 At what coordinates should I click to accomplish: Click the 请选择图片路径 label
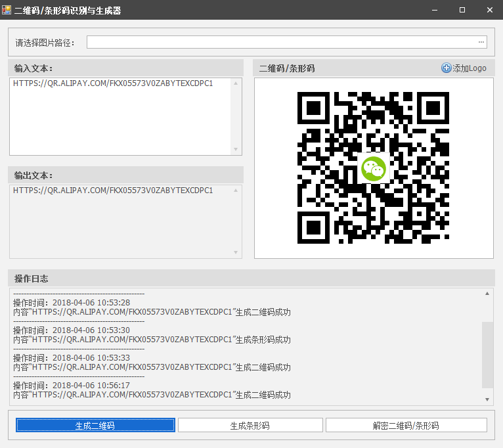45,43
